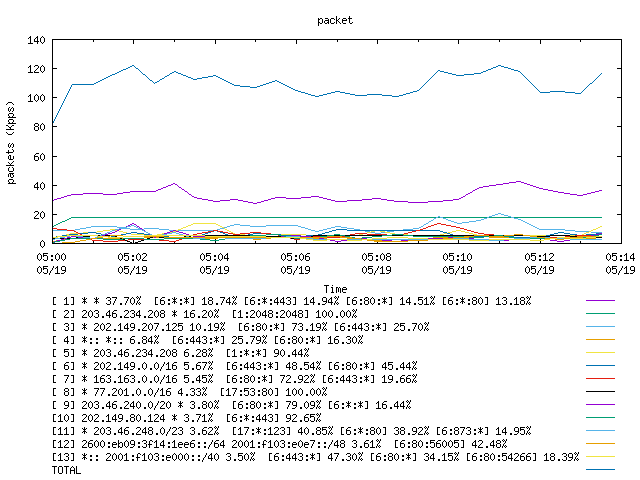
Task: Select legend row [ 6] * 202.149.0.0/16 5.67%
Action: 234,366
